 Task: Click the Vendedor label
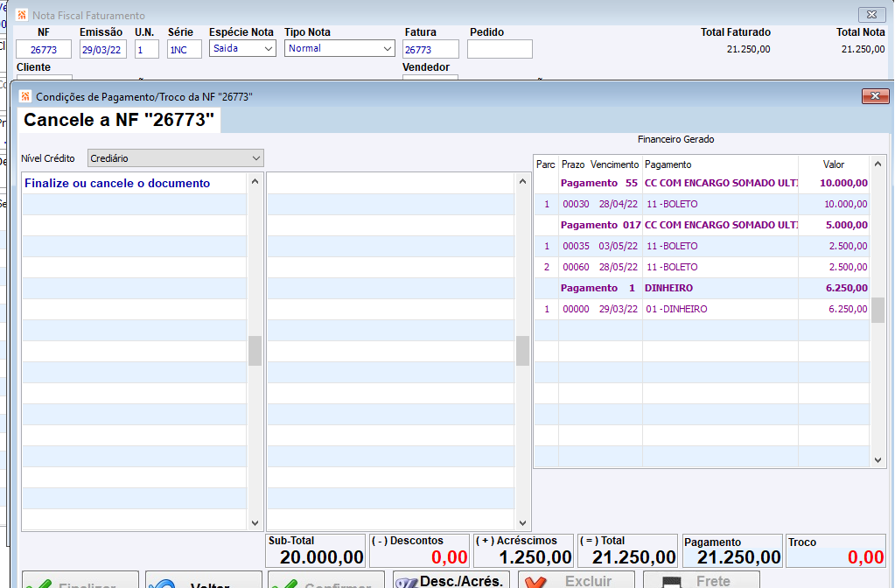pyautogui.click(x=426, y=66)
